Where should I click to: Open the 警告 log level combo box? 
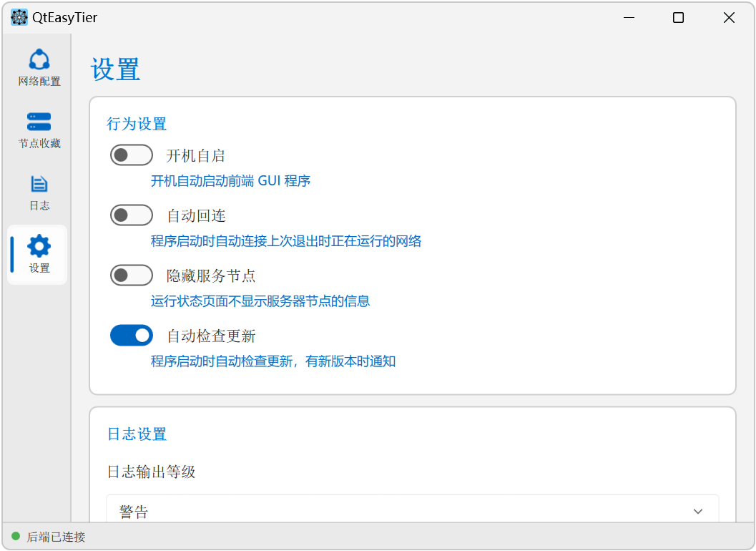pyautogui.click(x=412, y=508)
